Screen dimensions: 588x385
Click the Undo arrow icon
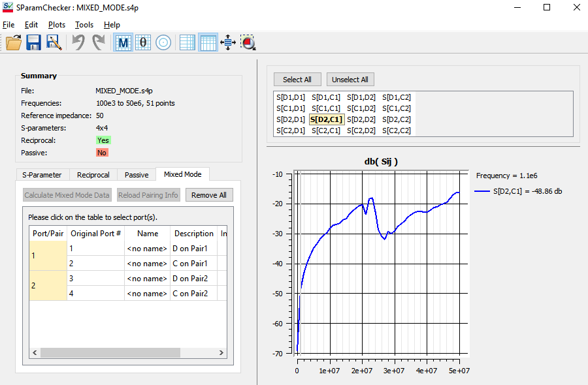pyautogui.click(x=77, y=42)
